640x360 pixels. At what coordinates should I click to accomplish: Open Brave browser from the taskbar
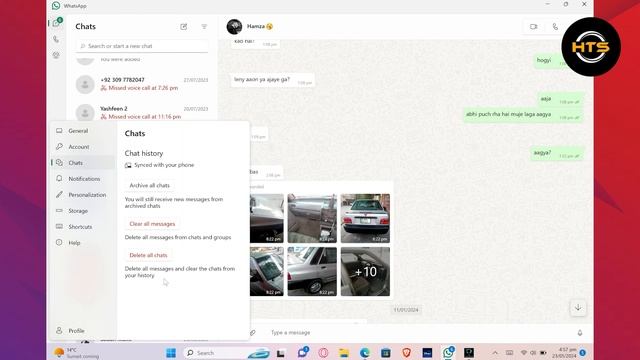click(406, 353)
